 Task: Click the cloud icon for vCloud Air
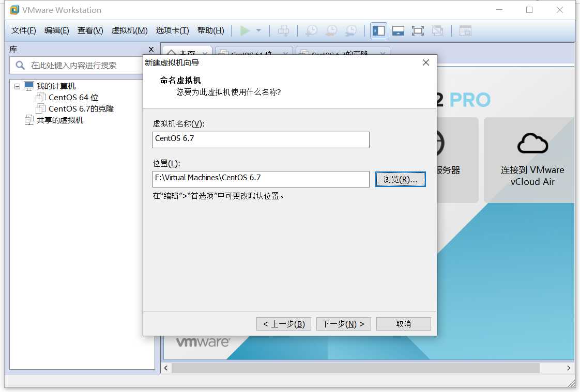(x=532, y=144)
